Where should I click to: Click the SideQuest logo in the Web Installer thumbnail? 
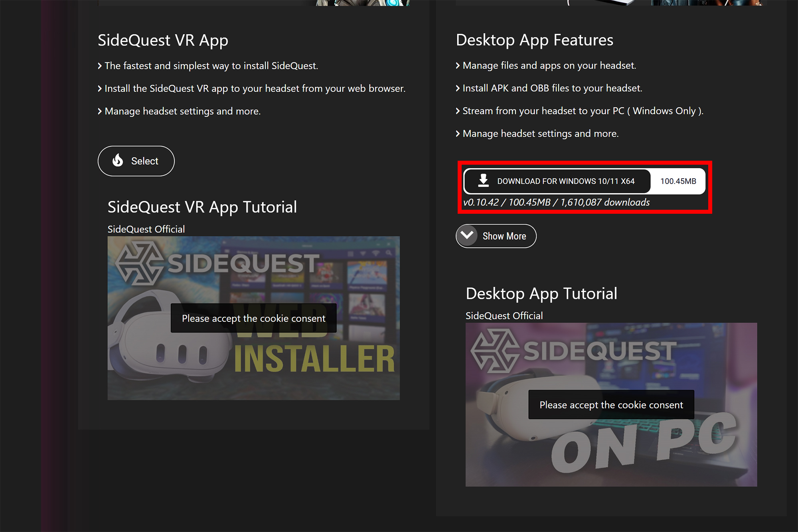[x=139, y=264]
